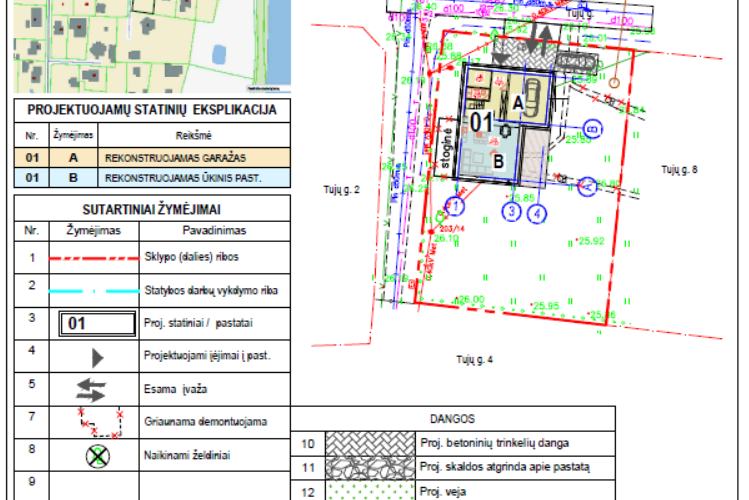Click legend row number 10
749x500 pixels.
(308, 444)
